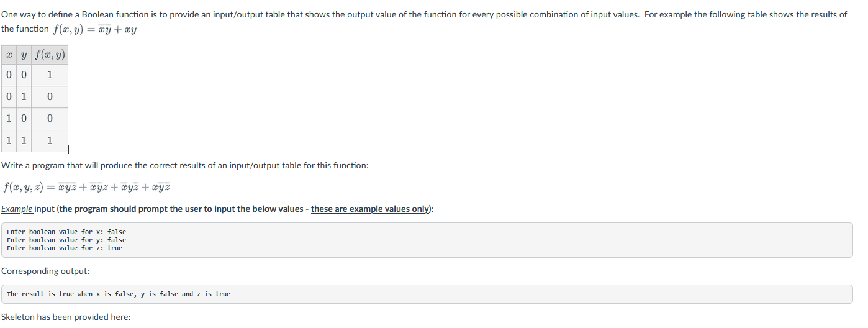This screenshot has width=868, height=328.
Task: Click the output cell of row 1 1
Action: 50,140
